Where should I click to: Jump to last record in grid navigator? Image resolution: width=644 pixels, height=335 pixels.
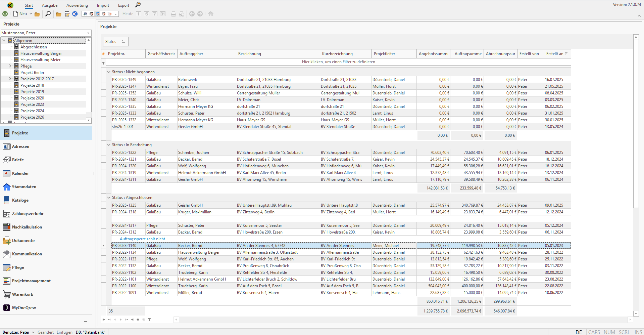132,320
